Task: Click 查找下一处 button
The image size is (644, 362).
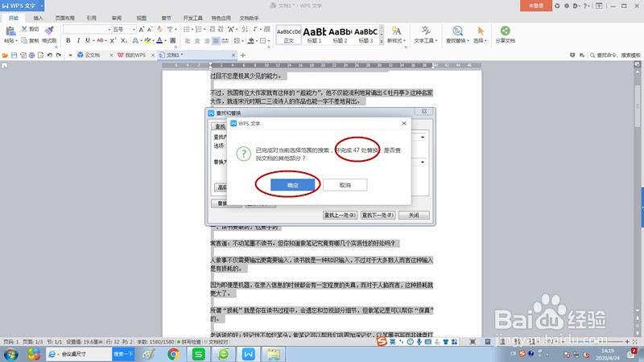Action: [378, 215]
